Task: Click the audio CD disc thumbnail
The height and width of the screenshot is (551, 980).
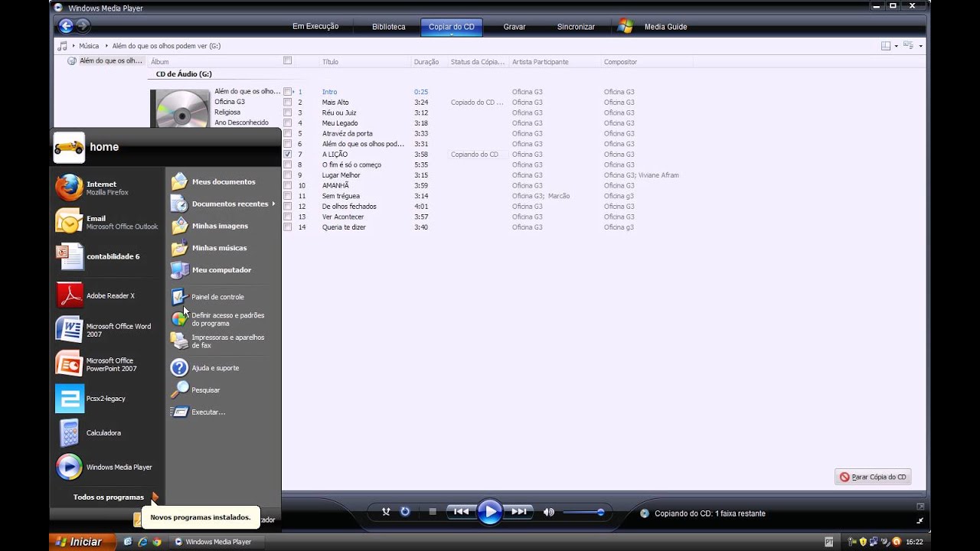Action: pos(180,109)
